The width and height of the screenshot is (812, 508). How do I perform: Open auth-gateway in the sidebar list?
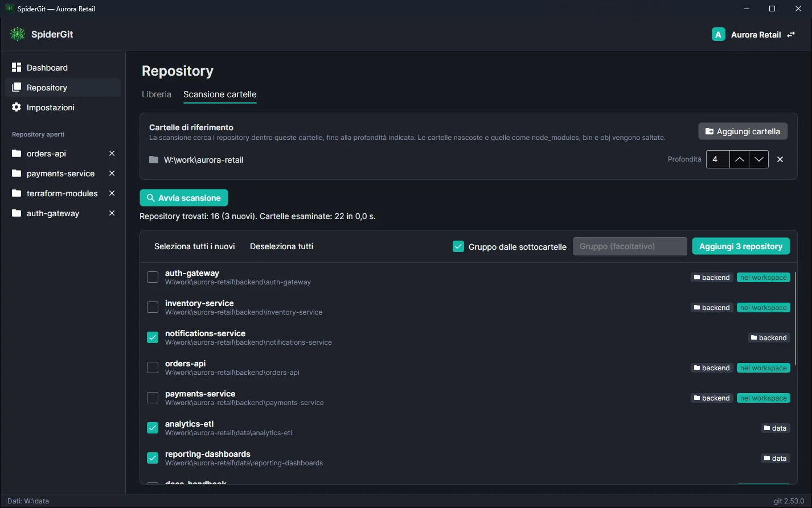63,213
